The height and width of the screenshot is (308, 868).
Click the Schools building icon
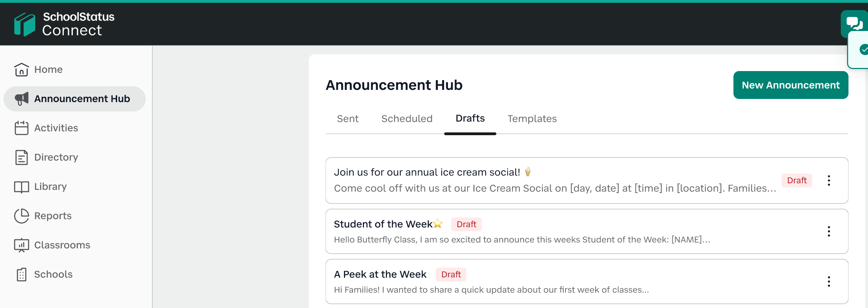pyautogui.click(x=21, y=275)
